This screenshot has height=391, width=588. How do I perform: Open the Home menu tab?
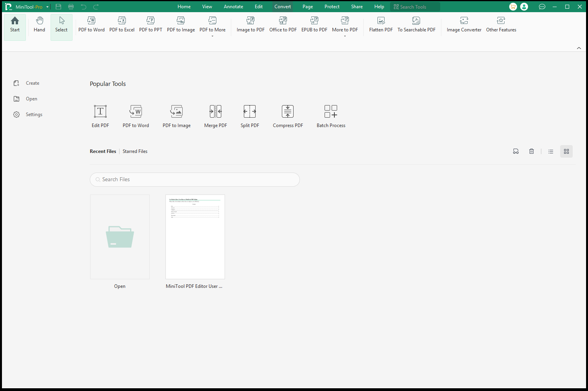coord(184,7)
